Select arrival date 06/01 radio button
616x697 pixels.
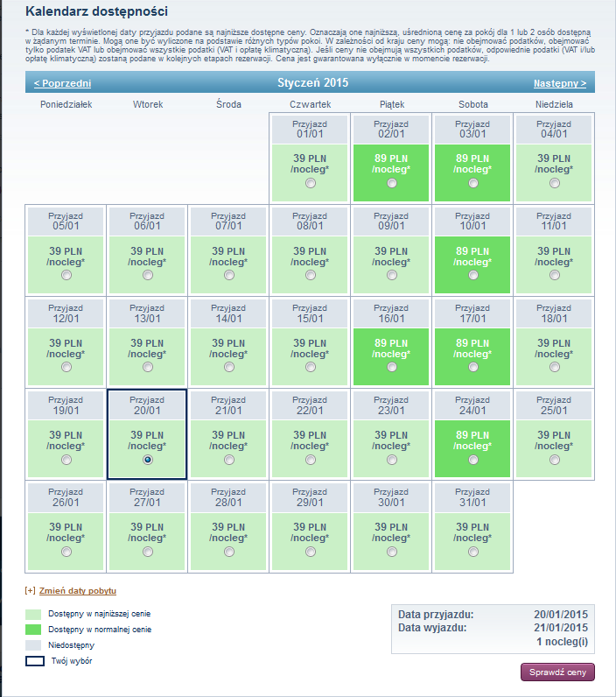coord(148,275)
